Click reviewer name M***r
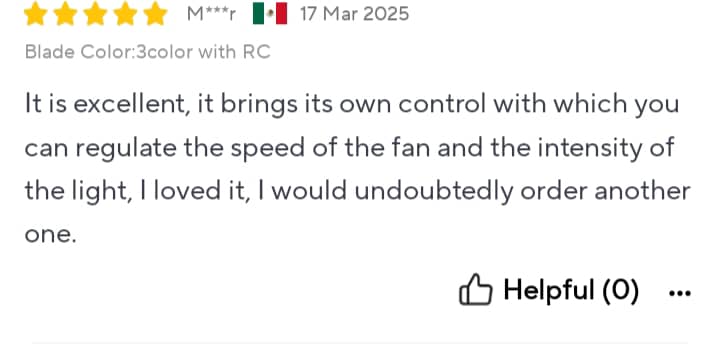The height and width of the screenshot is (362, 720). 211,13
